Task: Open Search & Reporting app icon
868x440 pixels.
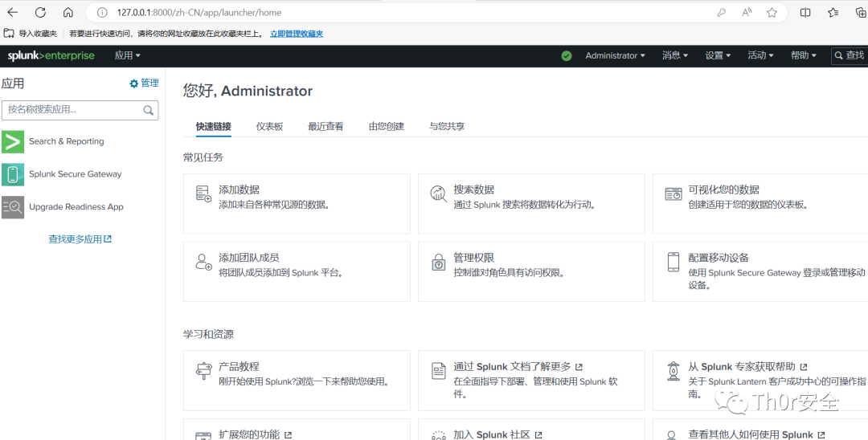Action: click(13, 141)
